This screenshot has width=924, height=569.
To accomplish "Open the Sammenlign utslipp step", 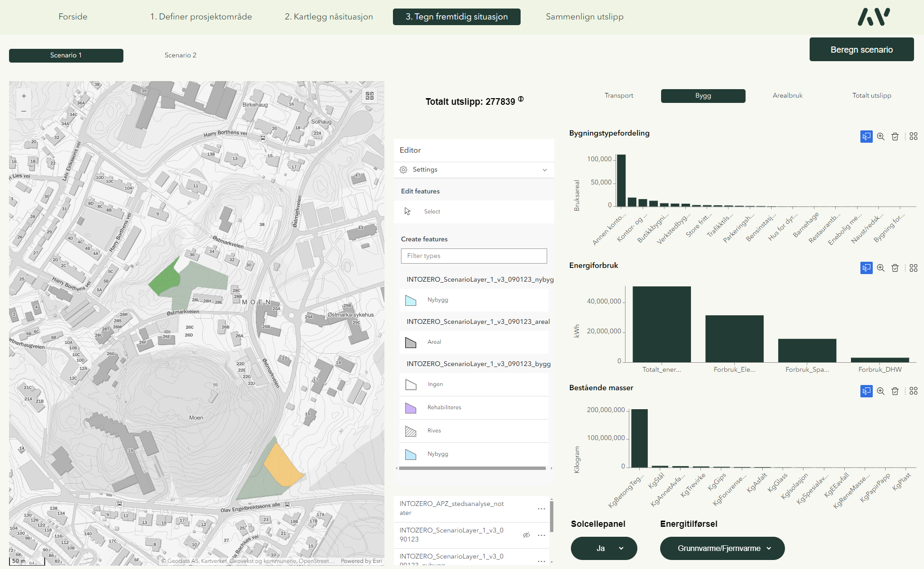I will (584, 17).
